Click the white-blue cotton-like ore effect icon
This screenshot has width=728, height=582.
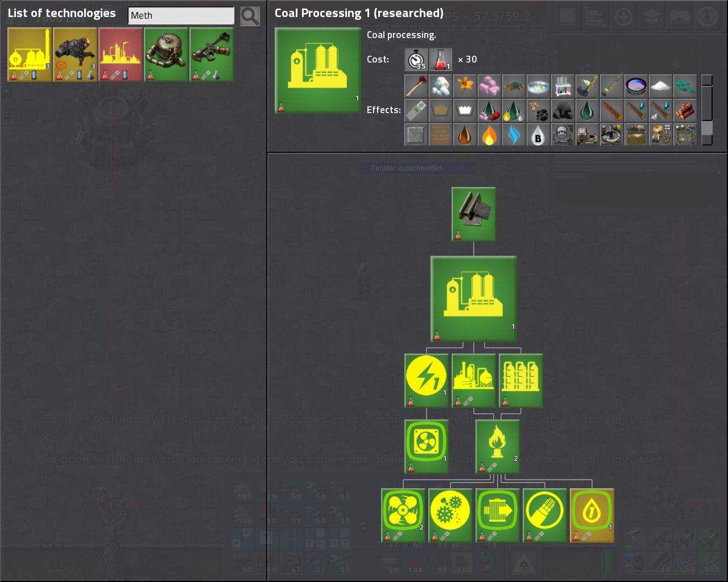click(x=440, y=86)
